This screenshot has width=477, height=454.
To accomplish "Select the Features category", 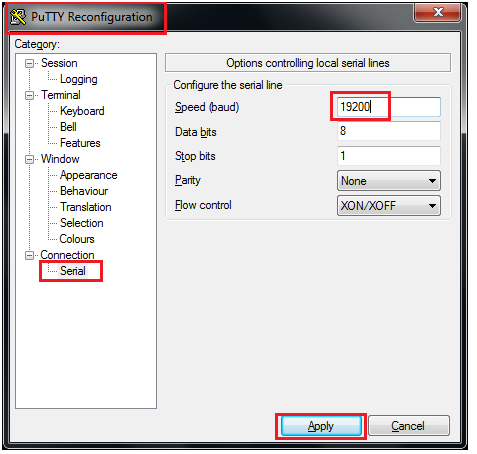I will [x=80, y=143].
